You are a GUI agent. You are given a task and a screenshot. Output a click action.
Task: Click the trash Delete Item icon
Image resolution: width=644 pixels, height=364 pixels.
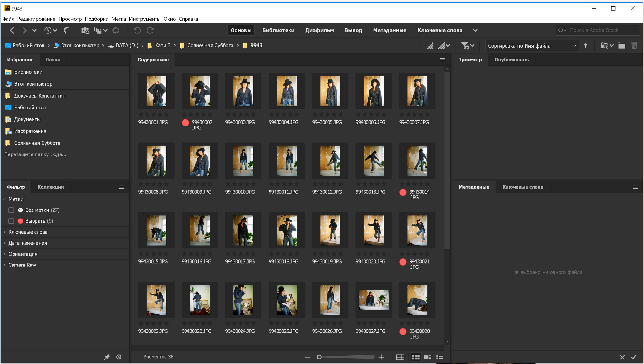click(634, 46)
